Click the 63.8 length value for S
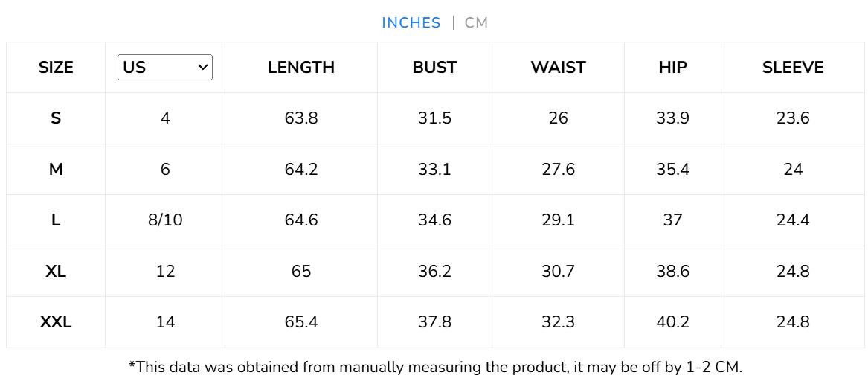 300,118
